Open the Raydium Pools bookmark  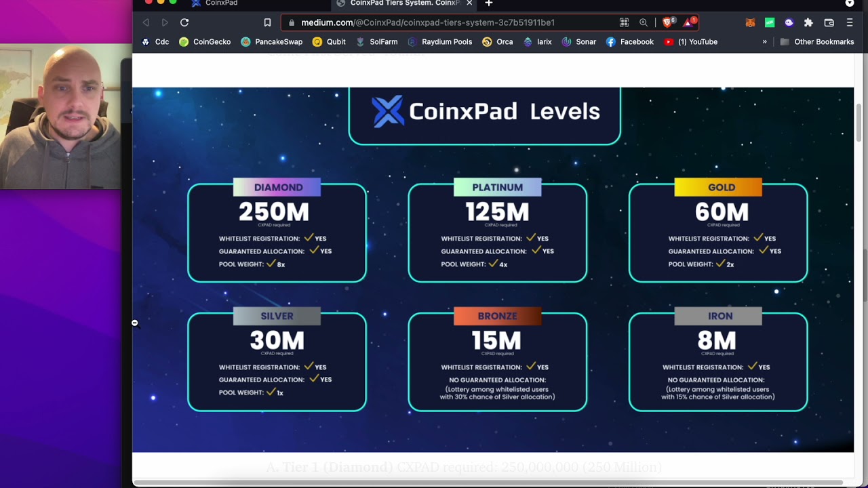(439, 42)
